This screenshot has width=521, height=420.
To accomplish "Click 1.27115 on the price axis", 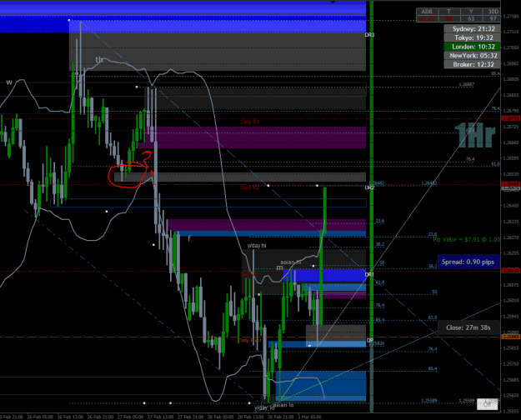I will click(x=511, y=32).
